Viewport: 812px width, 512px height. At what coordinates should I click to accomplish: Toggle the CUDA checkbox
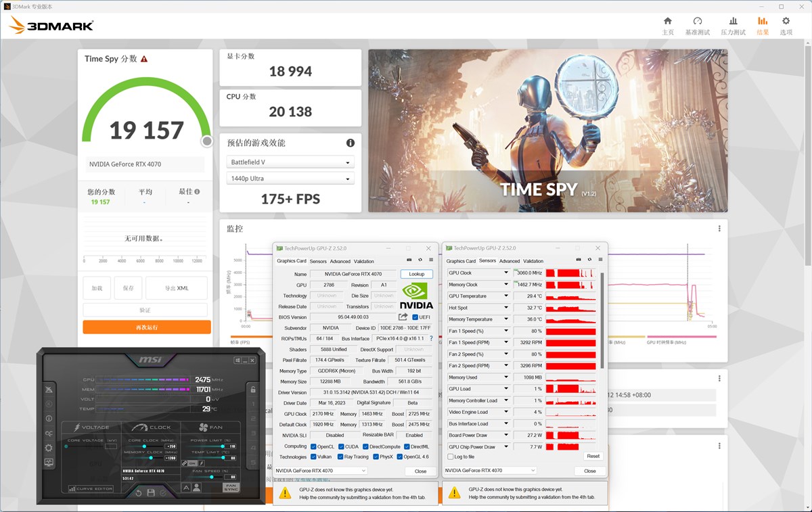tap(340, 446)
